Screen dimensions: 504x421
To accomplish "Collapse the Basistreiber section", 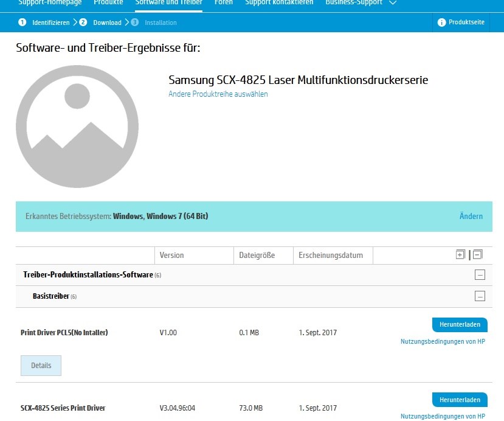I will point(480,296).
